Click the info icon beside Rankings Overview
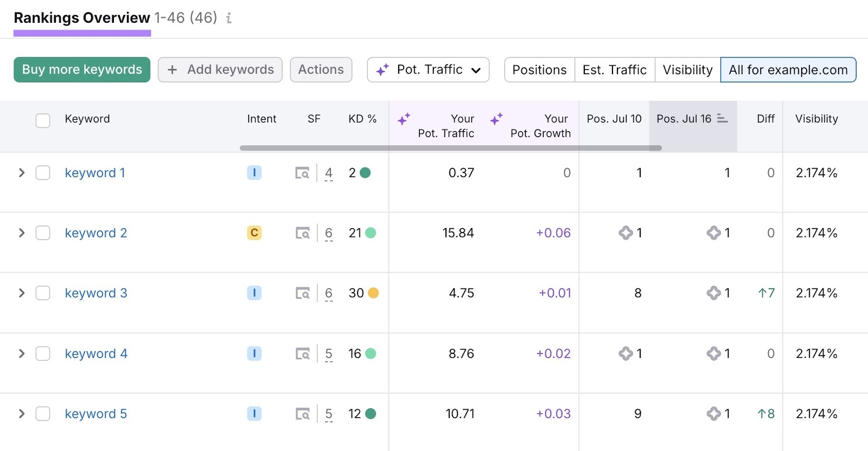This screenshot has height=451, width=868. (229, 18)
